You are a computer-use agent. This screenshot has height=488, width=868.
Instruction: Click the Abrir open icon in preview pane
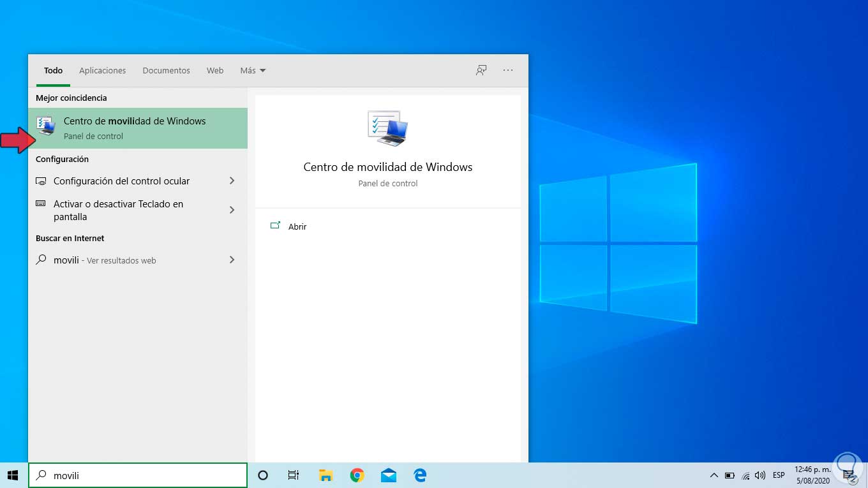[275, 226]
